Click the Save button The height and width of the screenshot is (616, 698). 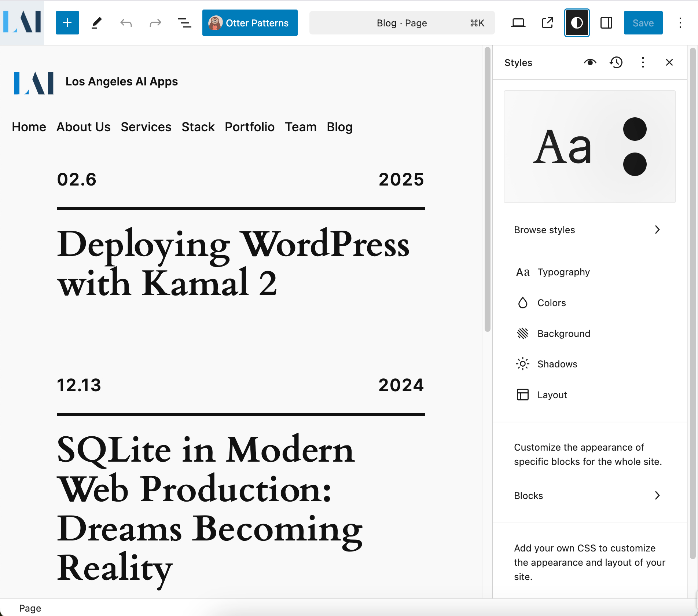click(x=643, y=23)
